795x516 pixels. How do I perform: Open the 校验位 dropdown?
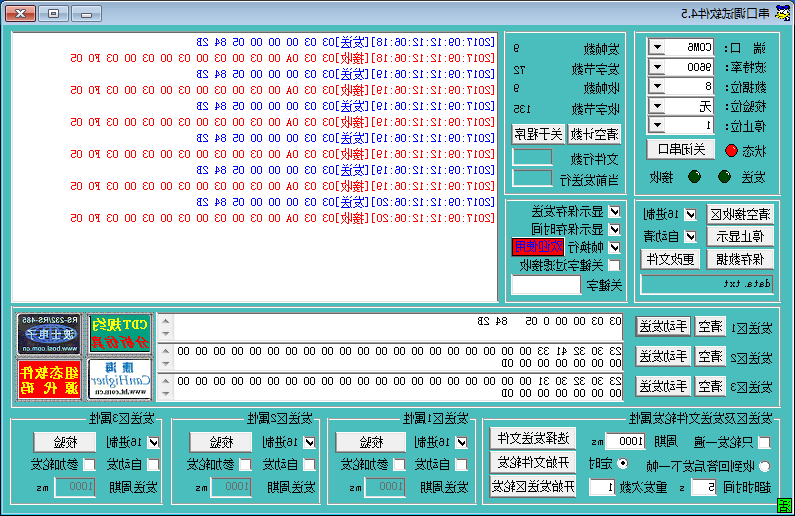[x=657, y=106]
